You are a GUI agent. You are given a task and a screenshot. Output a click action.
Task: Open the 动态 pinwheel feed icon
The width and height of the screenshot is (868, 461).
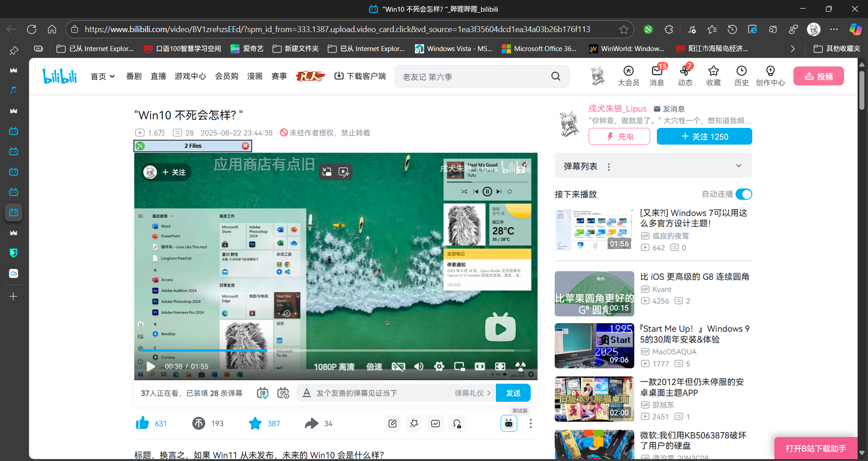pos(685,76)
